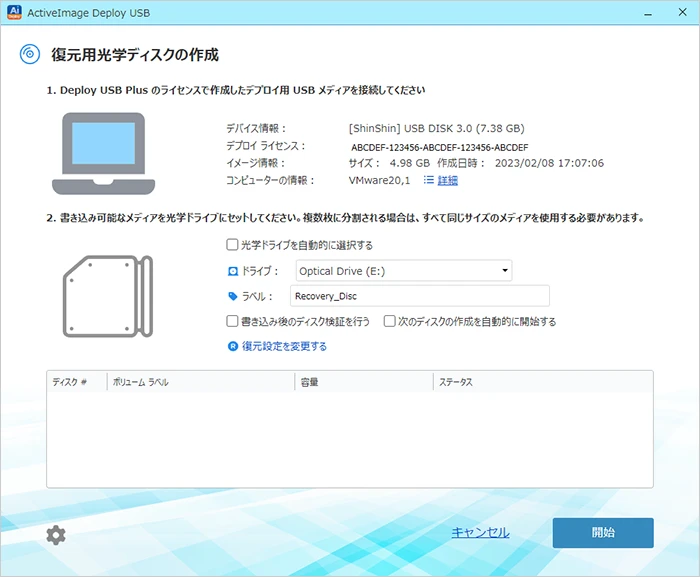Minimize the ActiveImage Deploy USB window
The width and height of the screenshot is (700, 577).
(648, 13)
